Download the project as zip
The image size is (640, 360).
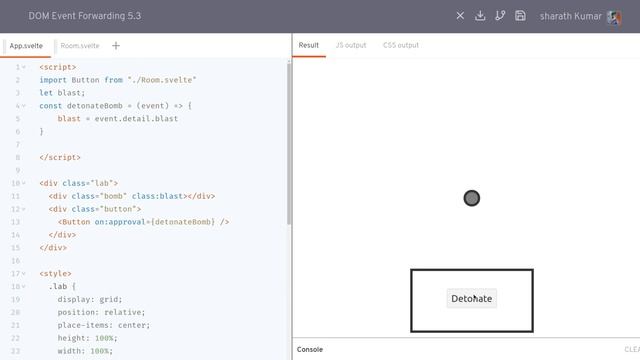pos(480,16)
